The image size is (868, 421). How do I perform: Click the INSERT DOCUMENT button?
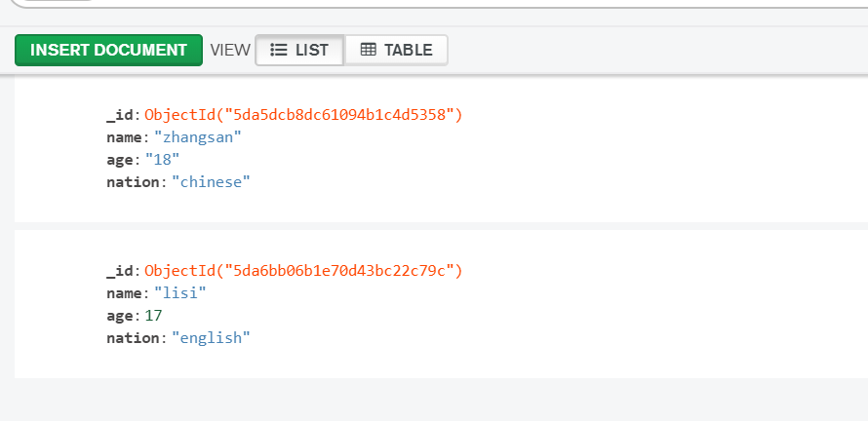pos(108,50)
